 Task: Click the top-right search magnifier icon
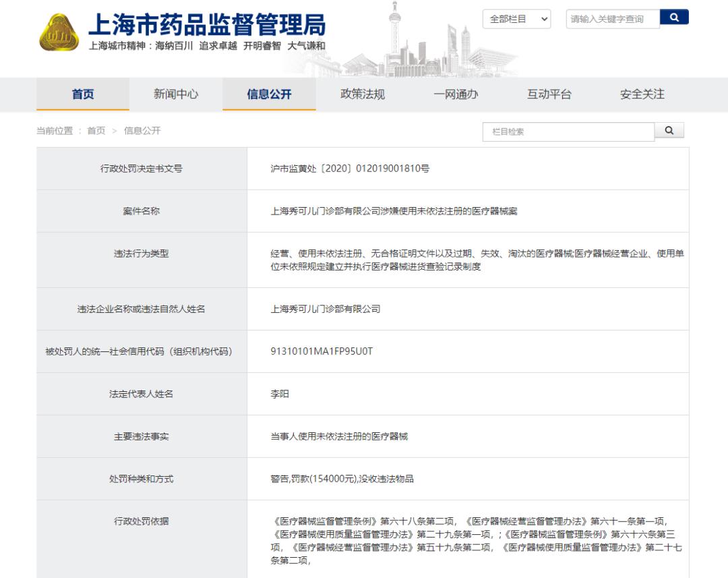tap(674, 18)
